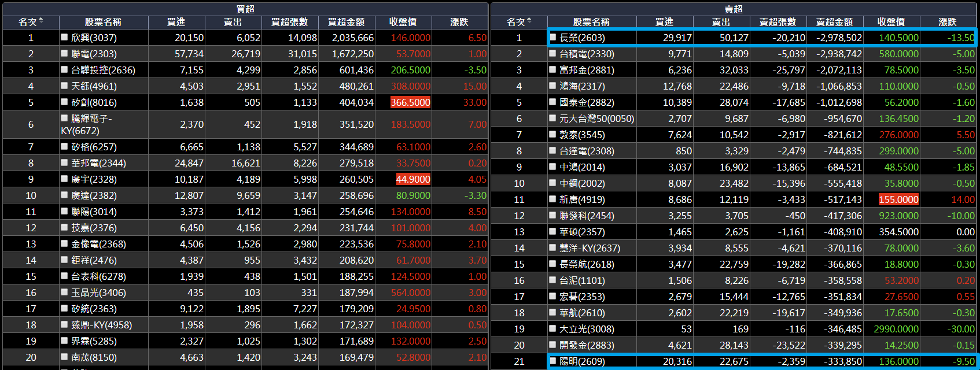
Task: Open stock 台達電(2308)
Action: [587, 150]
